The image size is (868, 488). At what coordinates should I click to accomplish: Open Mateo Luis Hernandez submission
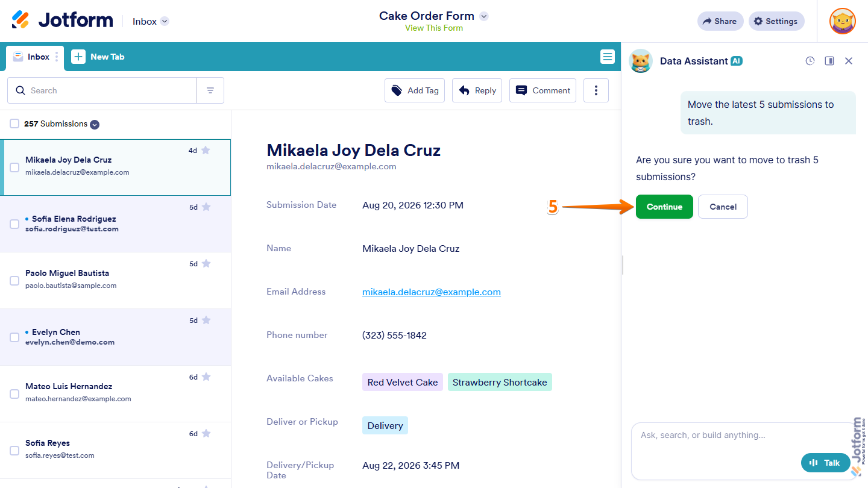pos(115,394)
